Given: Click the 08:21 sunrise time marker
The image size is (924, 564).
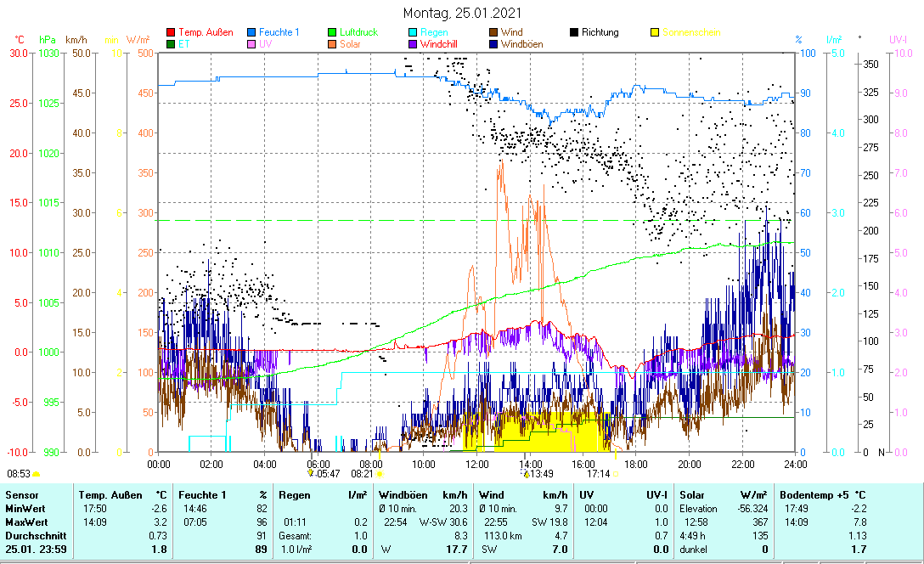Looking at the screenshot, I should coord(362,474).
